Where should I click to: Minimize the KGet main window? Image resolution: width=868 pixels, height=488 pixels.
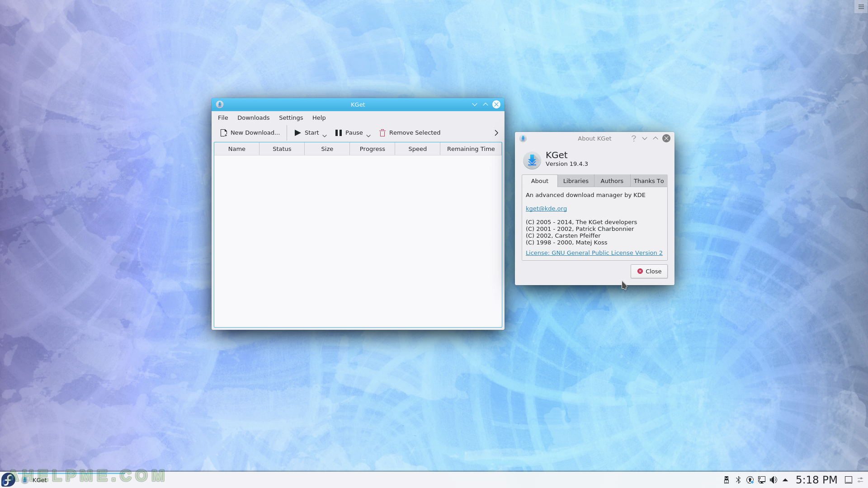coord(475,104)
